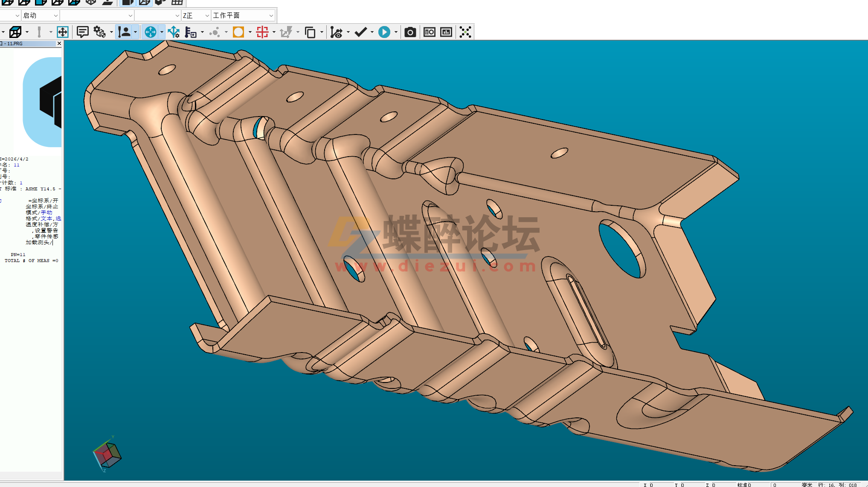Expand the 工作平面 combo box

pyautogui.click(x=271, y=15)
